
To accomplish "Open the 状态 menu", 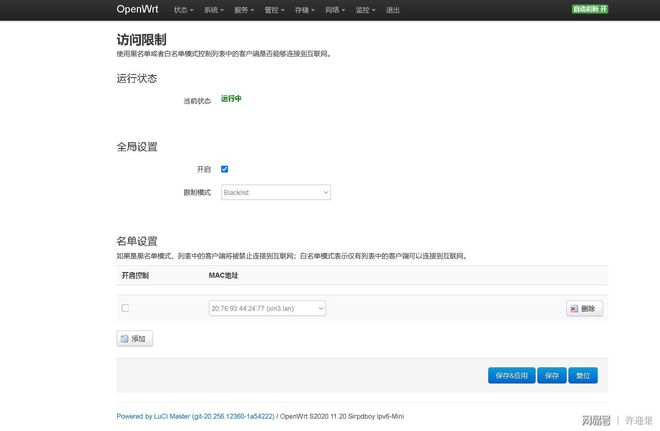I will coord(184,10).
